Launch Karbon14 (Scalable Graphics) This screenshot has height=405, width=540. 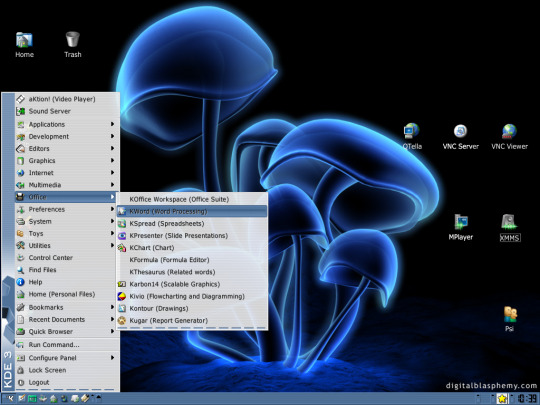coord(192,284)
